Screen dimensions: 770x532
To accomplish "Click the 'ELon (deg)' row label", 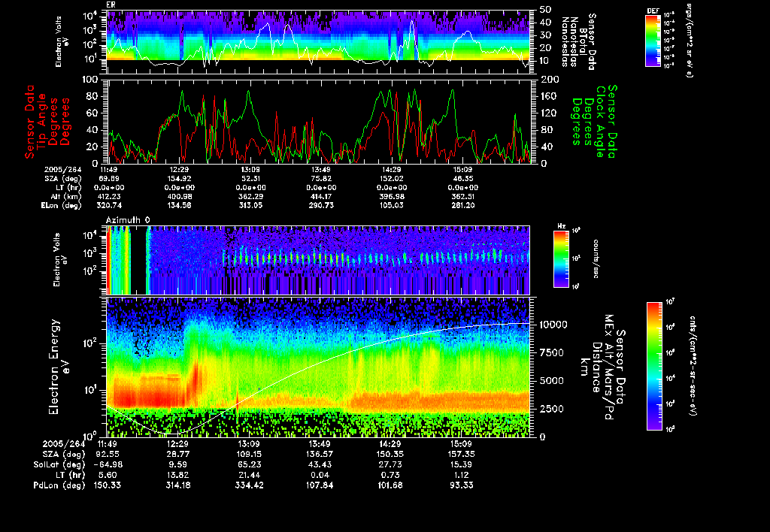I will 61,206.
